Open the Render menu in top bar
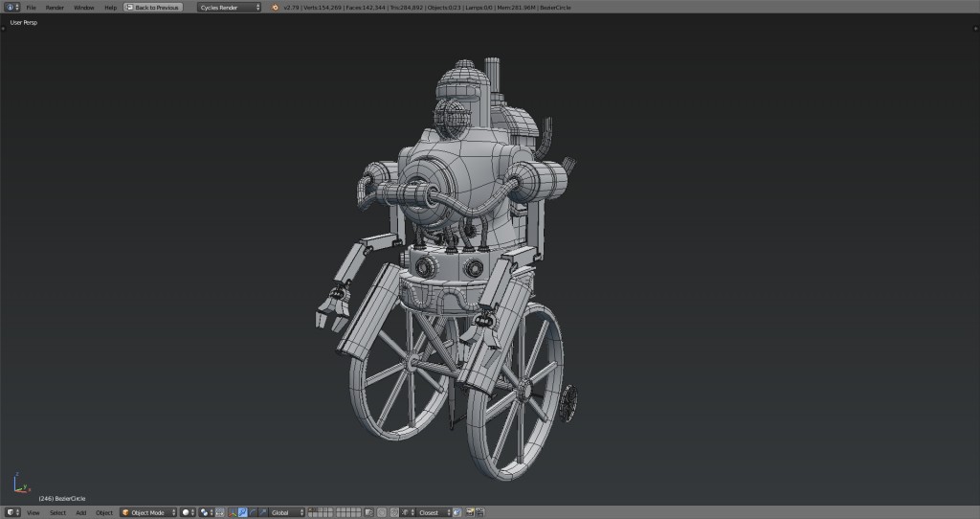This screenshot has height=519, width=980. [x=55, y=7]
